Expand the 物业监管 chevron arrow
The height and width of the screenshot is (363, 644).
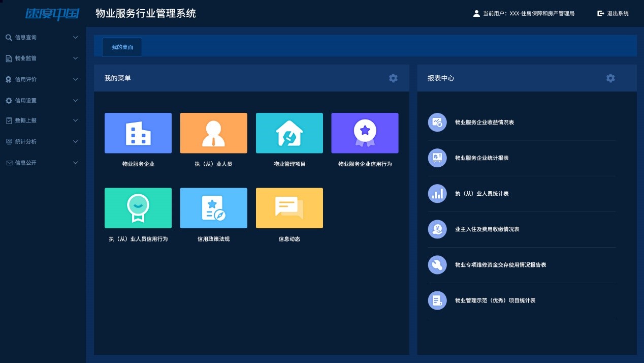click(76, 58)
